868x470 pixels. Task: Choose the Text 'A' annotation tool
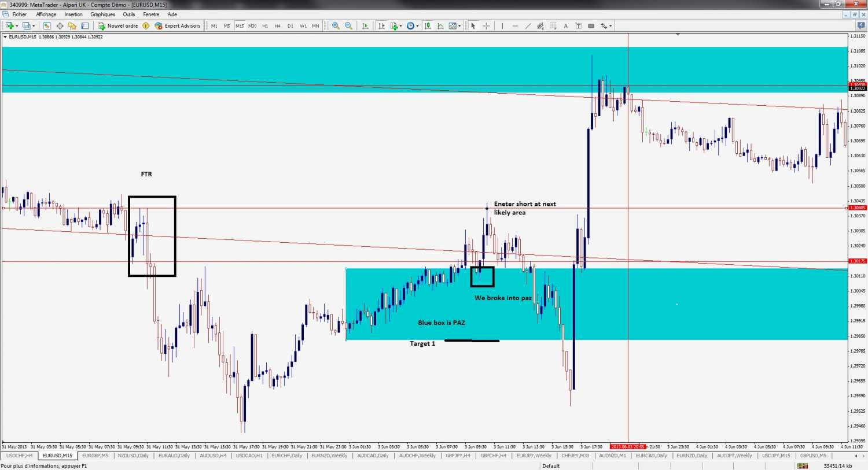pyautogui.click(x=565, y=26)
